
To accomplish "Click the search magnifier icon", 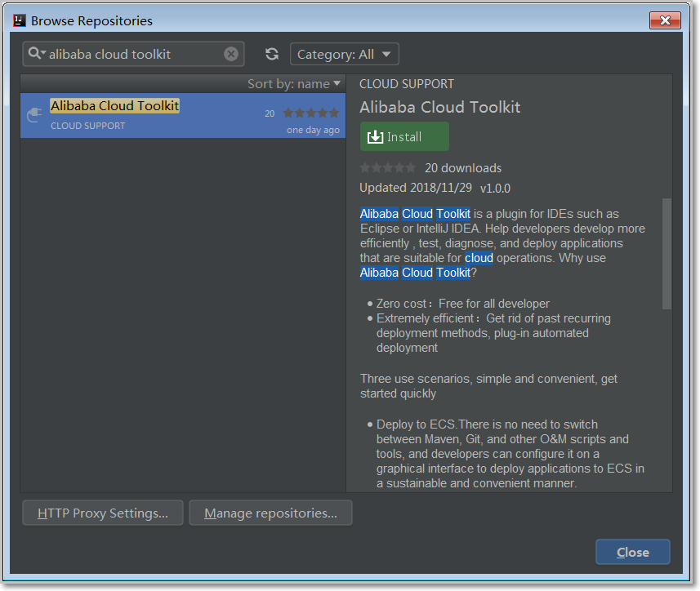I will pyautogui.click(x=36, y=53).
